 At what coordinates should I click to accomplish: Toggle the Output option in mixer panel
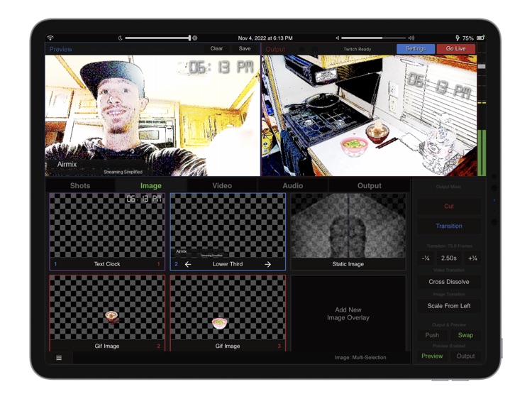tap(465, 356)
